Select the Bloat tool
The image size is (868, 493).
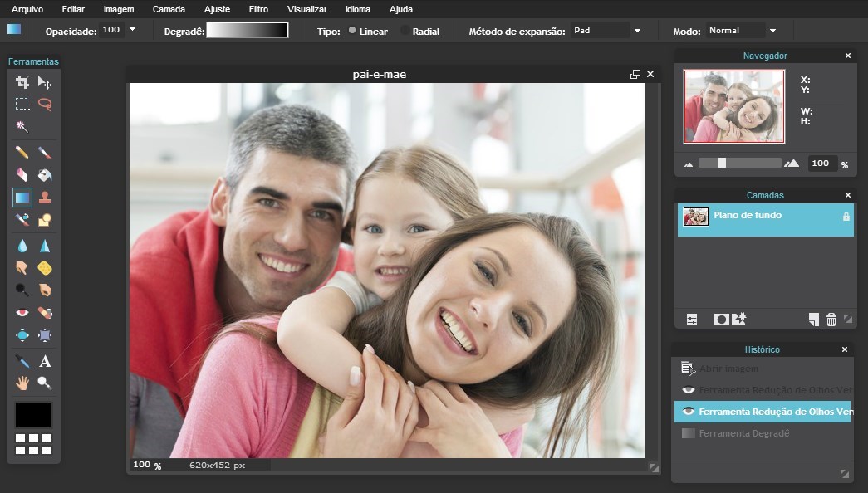point(22,334)
